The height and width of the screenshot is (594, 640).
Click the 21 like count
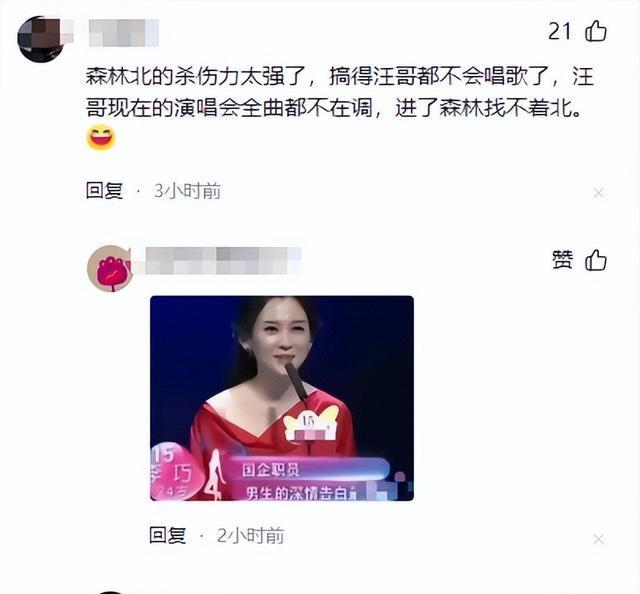coord(560,31)
